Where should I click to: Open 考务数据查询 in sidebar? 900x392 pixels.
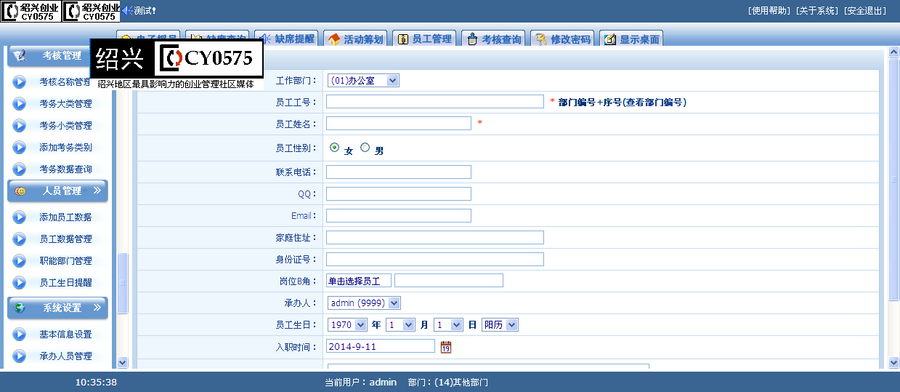coord(65,169)
